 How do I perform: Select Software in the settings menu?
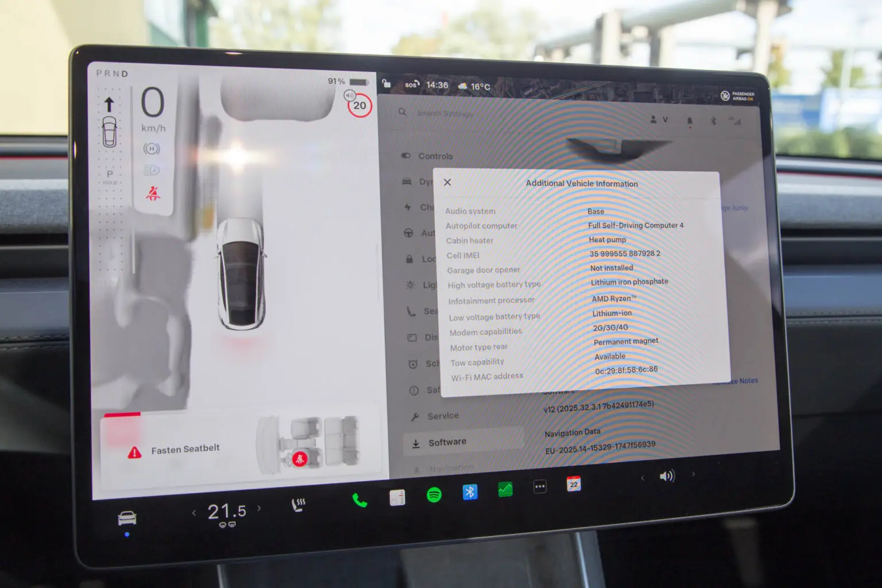pos(447,442)
